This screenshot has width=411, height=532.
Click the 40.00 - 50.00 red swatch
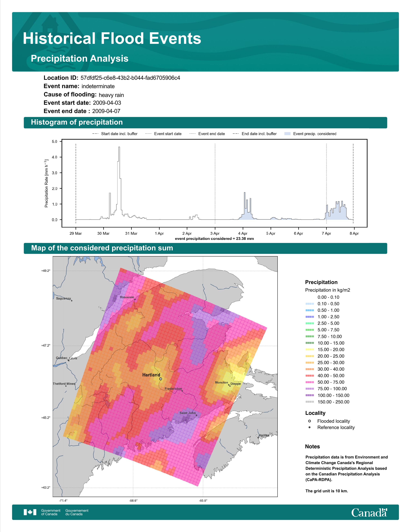pyautogui.click(x=309, y=376)
